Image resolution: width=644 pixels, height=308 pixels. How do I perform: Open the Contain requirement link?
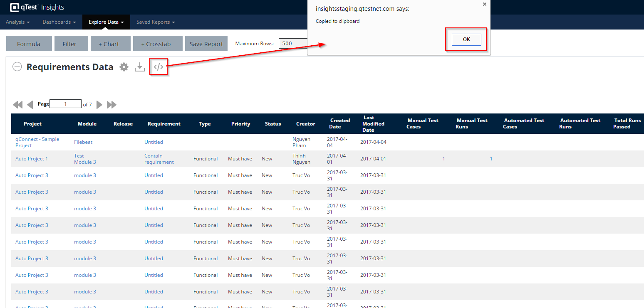[159, 159]
